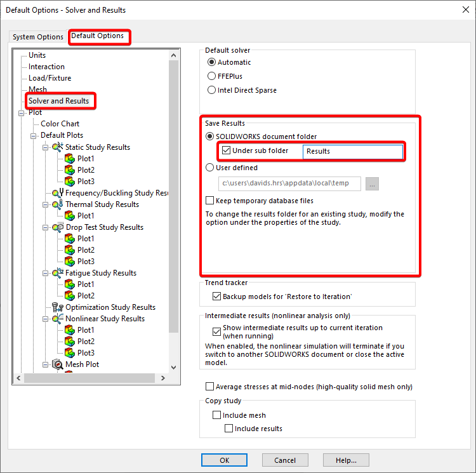The width and height of the screenshot is (476, 473).
Task: Click the Fatigue Study Results icon
Action: [57, 273]
